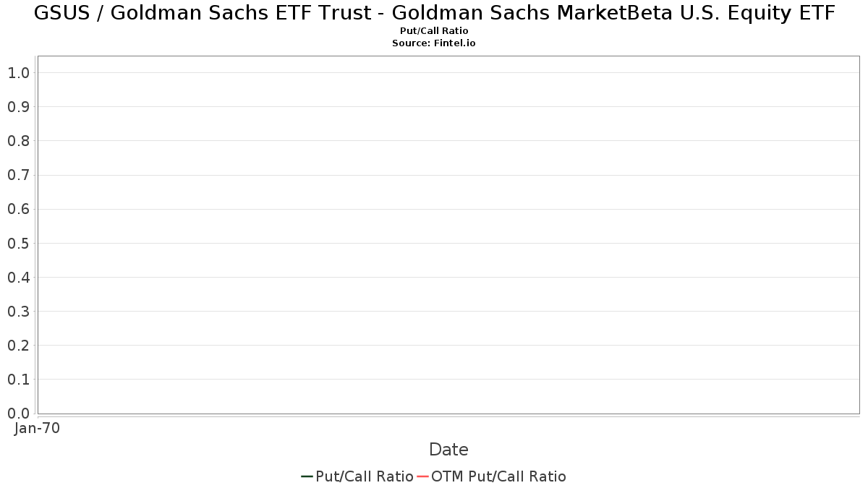868x488 pixels.
Task: Click the 0.2 y-axis label
Action: (18, 346)
